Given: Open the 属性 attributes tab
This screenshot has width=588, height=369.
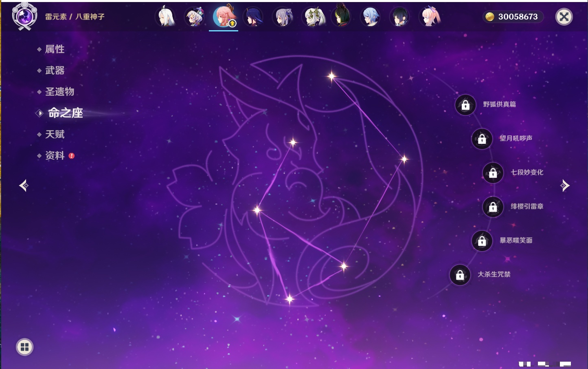Looking at the screenshot, I should coord(55,49).
